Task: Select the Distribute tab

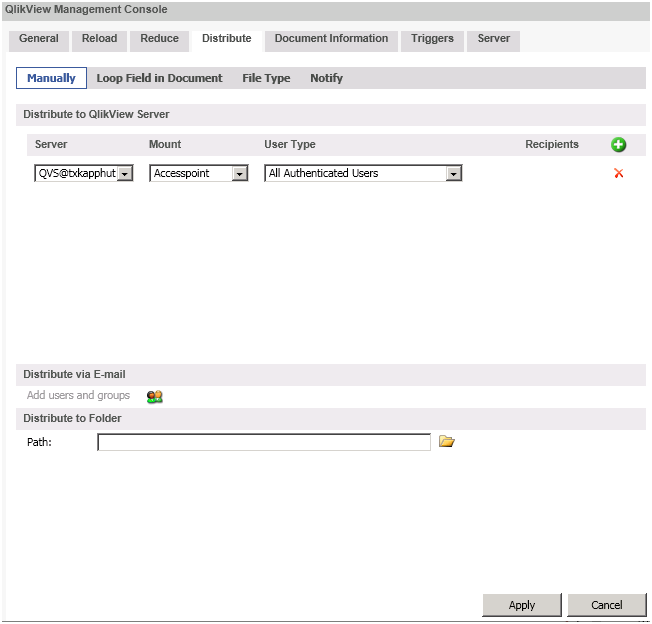Action: (x=227, y=39)
